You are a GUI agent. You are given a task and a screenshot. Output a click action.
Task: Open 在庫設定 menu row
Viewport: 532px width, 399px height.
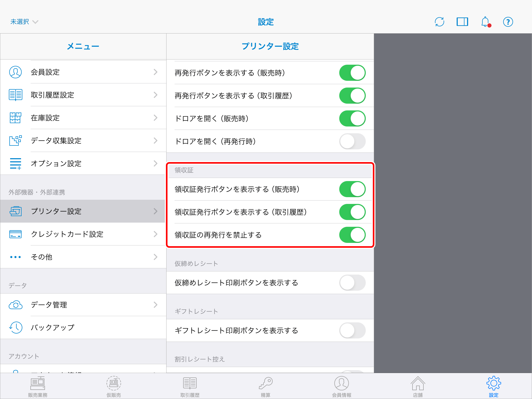[x=83, y=118]
